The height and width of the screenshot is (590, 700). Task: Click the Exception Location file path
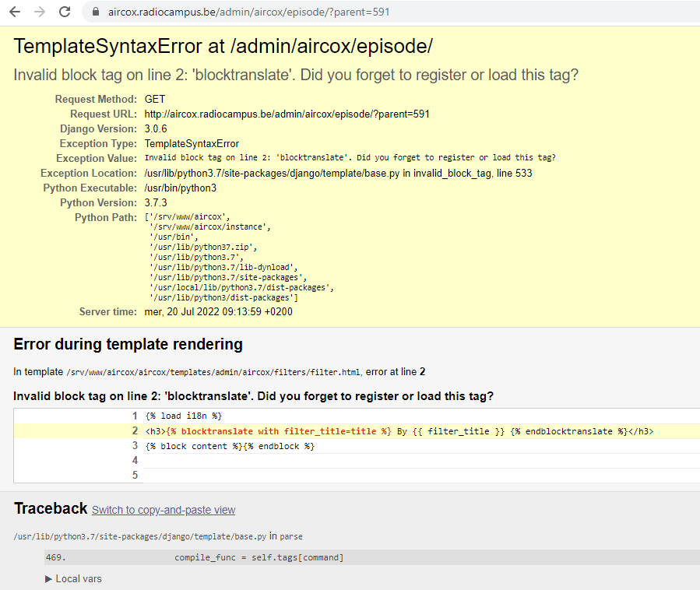(x=273, y=174)
